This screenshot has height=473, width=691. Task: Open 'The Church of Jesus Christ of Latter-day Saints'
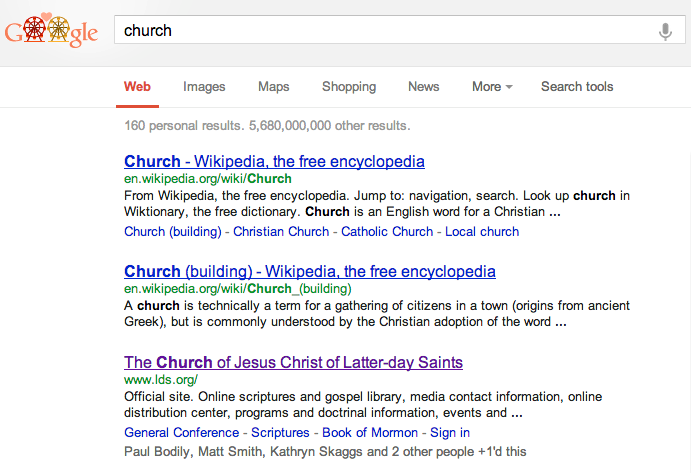293,362
